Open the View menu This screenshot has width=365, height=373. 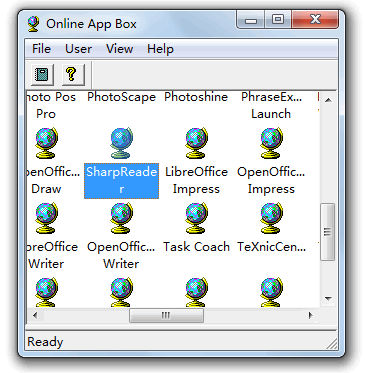(x=119, y=49)
